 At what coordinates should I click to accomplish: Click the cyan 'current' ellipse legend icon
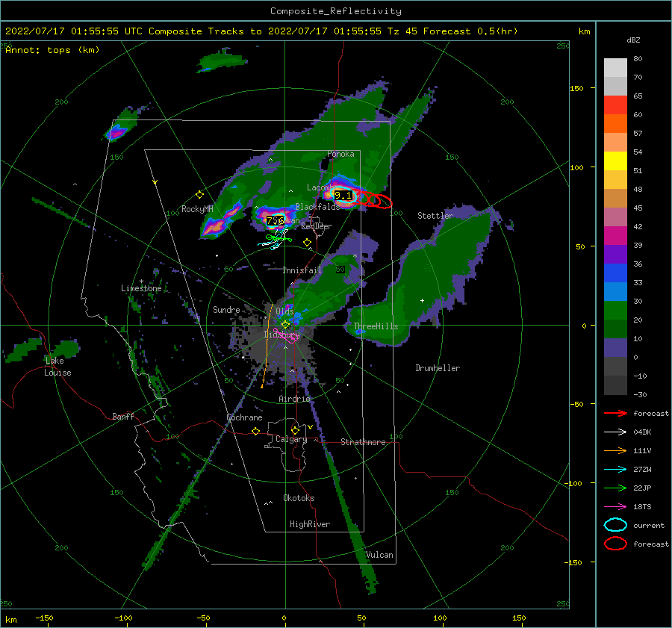coord(615,525)
